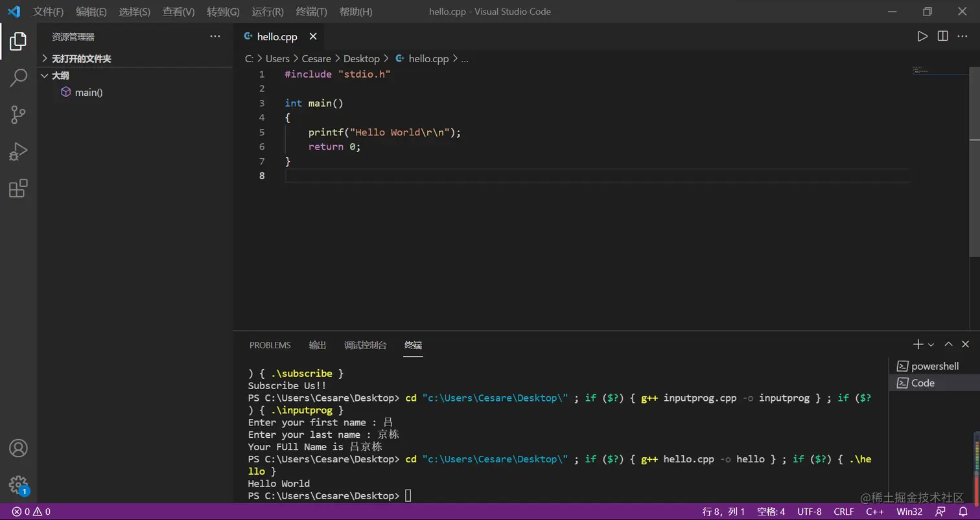Switch to the 调试控制台 tab
The height and width of the screenshot is (520, 980).
365,345
